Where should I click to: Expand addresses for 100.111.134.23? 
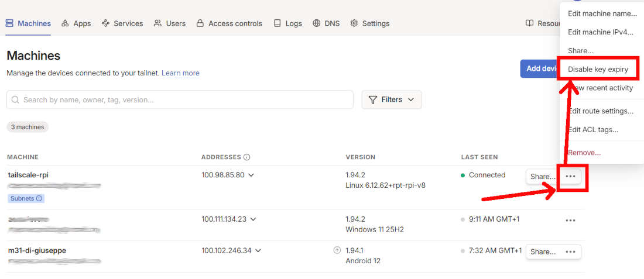pos(253,219)
